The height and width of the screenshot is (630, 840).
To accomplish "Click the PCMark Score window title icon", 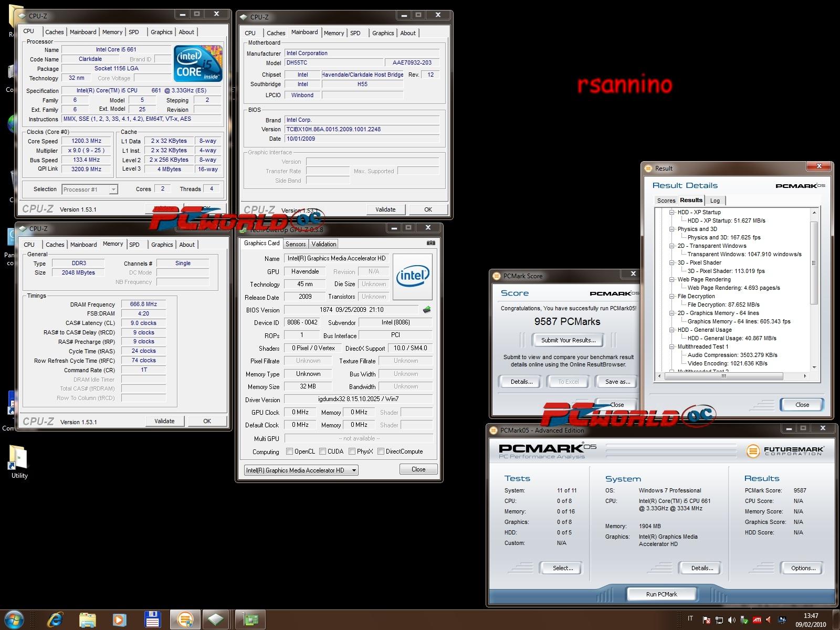I will (x=496, y=276).
